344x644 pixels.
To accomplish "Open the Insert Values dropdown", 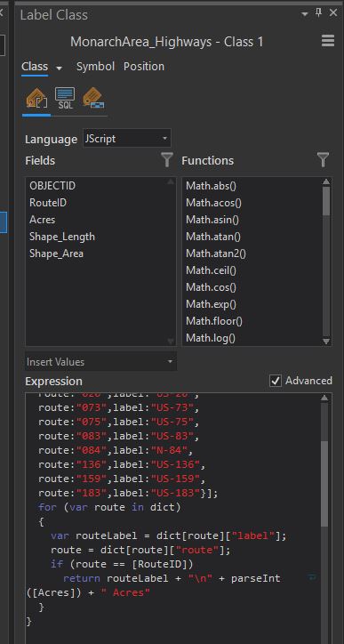I will point(100,362).
